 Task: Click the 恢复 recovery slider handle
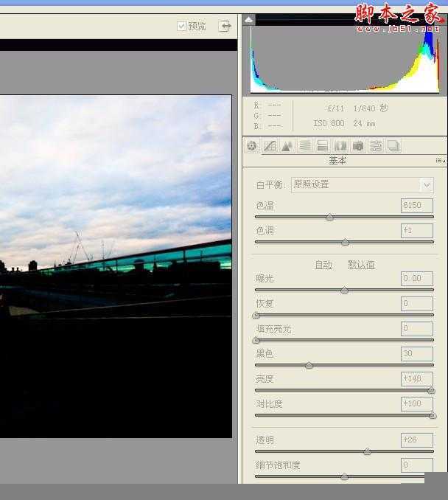point(256,316)
